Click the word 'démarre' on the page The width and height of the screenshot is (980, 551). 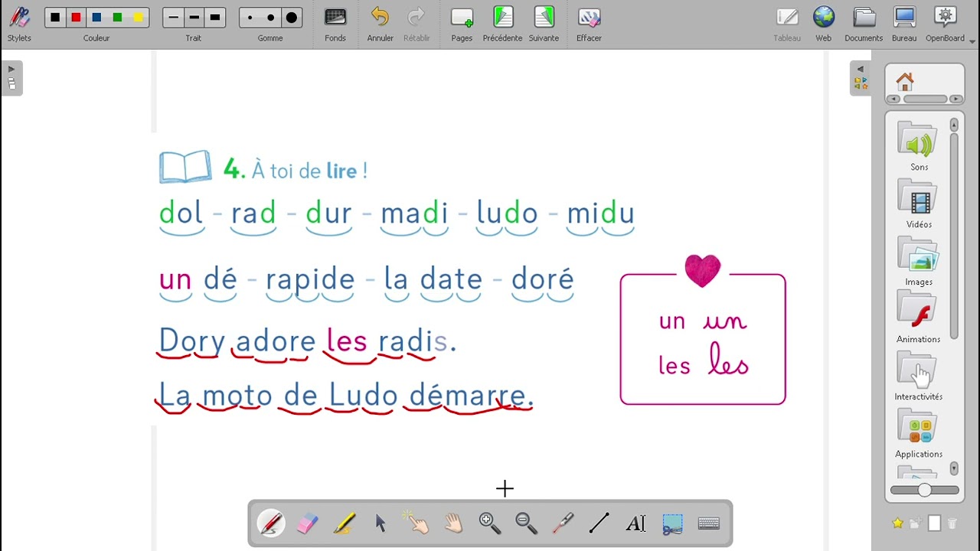pos(469,396)
